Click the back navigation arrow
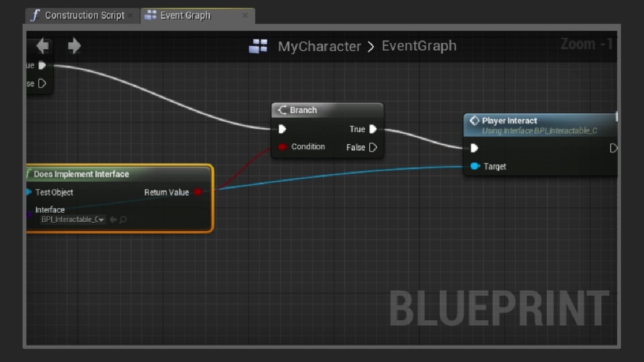Screen dimensions: 644x362 43,46
